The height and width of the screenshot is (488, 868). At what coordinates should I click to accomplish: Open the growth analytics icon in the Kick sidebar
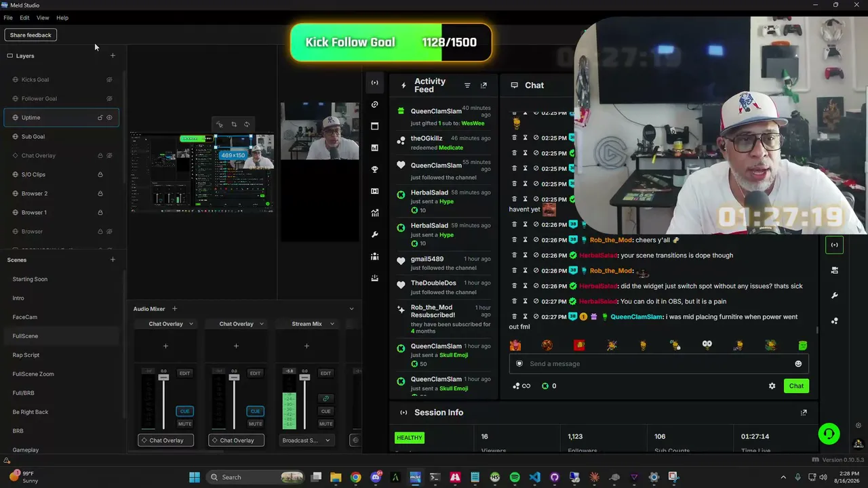tap(375, 213)
